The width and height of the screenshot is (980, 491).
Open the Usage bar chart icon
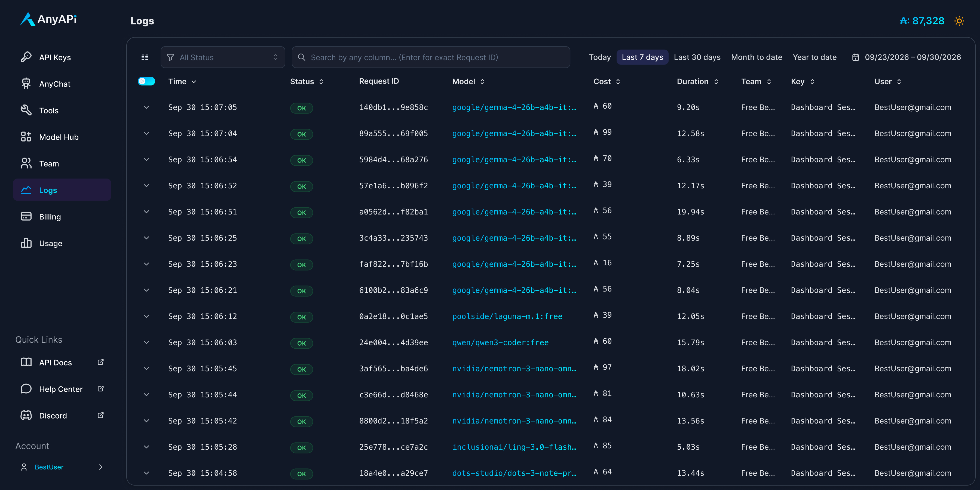click(x=26, y=243)
